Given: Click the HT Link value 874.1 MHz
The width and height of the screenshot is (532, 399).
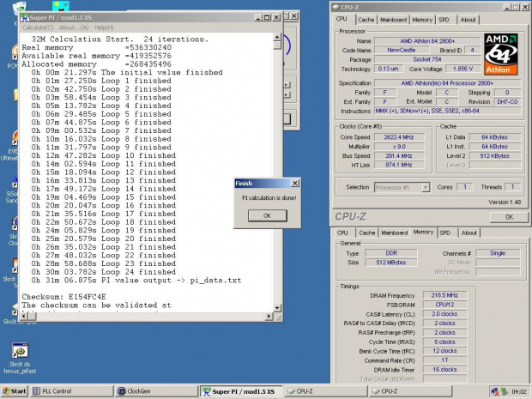Looking at the screenshot, I should (x=399, y=165).
